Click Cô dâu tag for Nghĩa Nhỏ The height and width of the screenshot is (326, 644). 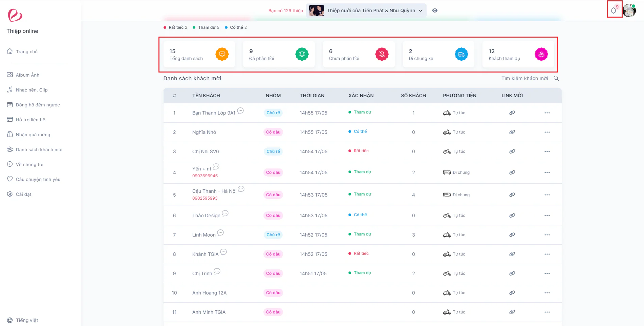click(x=273, y=132)
